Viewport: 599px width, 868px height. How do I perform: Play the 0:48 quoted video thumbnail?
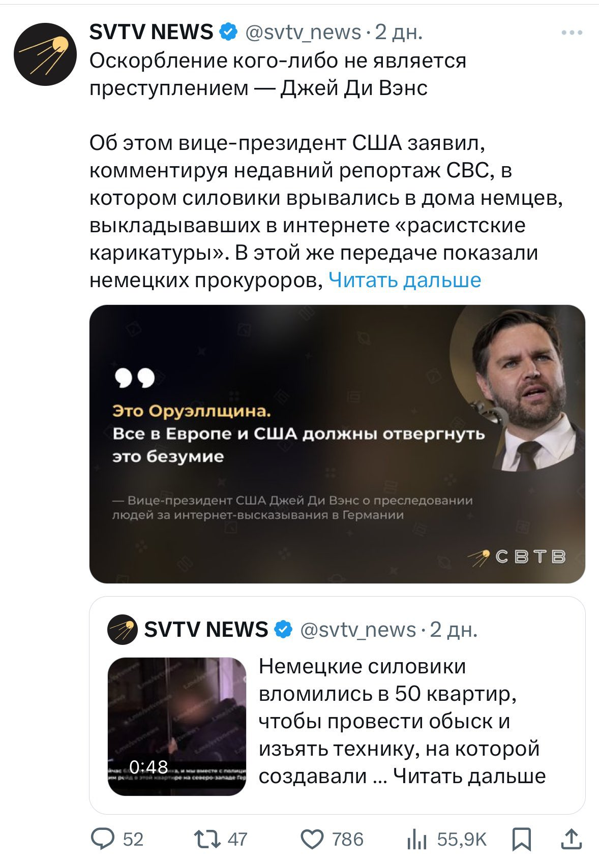click(176, 726)
